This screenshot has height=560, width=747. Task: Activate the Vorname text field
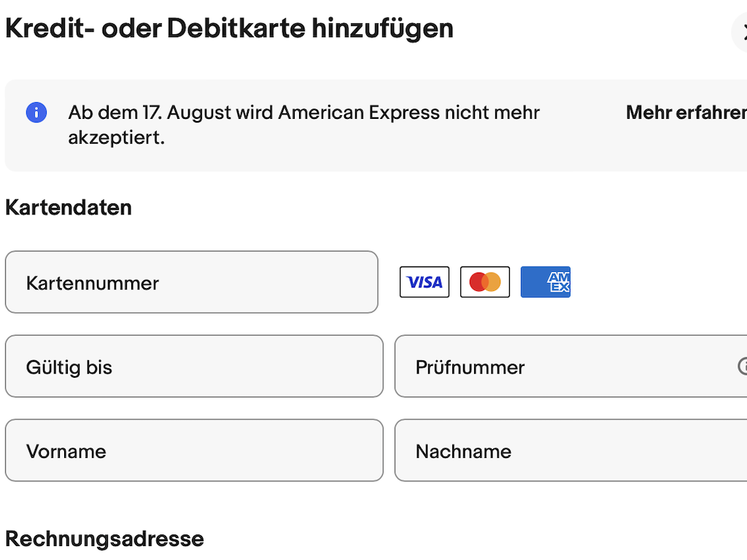tap(194, 451)
